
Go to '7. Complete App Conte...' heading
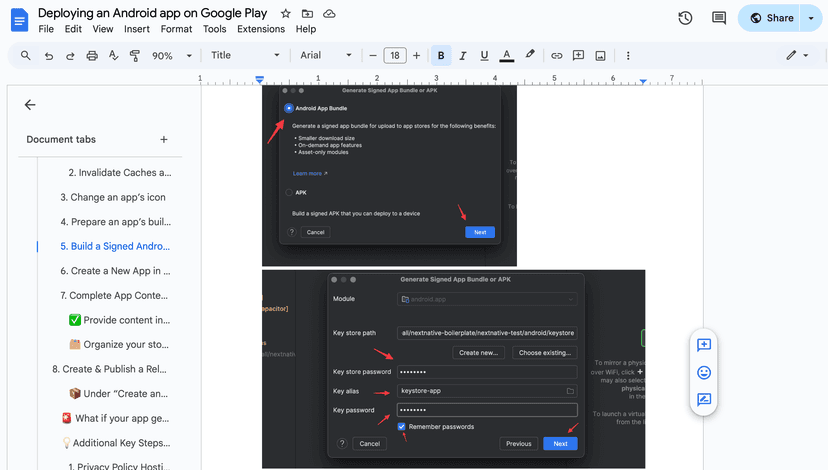[114, 295]
